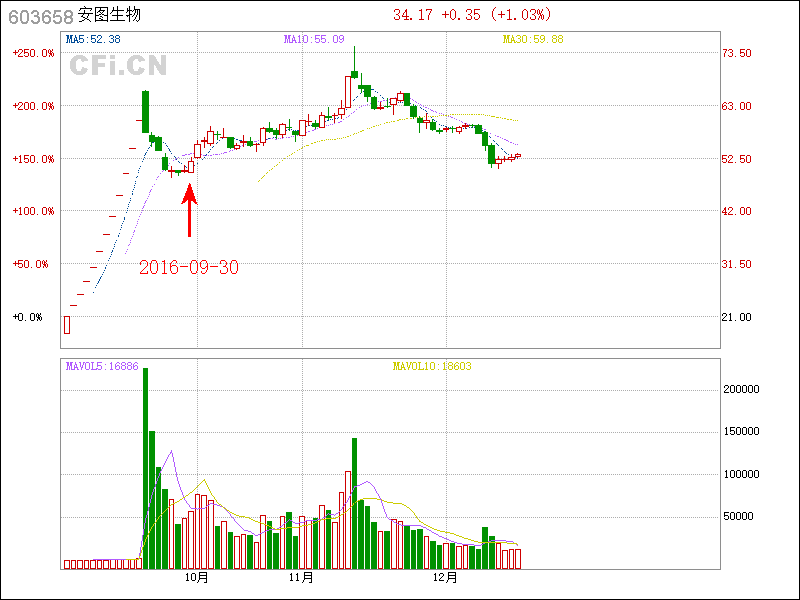Click the price change text 34.17 +0.35
The height and width of the screenshot is (600, 800).
[x=438, y=15]
